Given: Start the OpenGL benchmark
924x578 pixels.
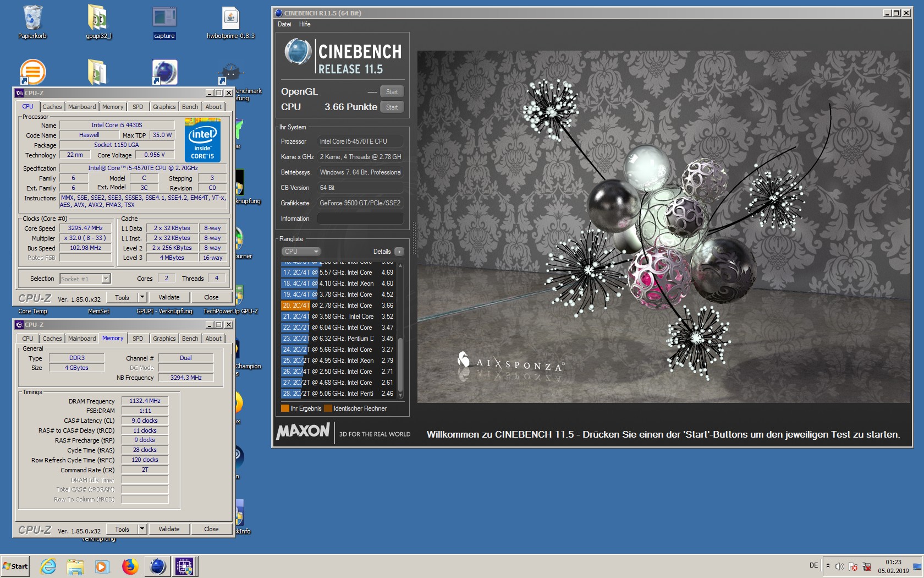Looking at the screenshot, I should [392, 92].
